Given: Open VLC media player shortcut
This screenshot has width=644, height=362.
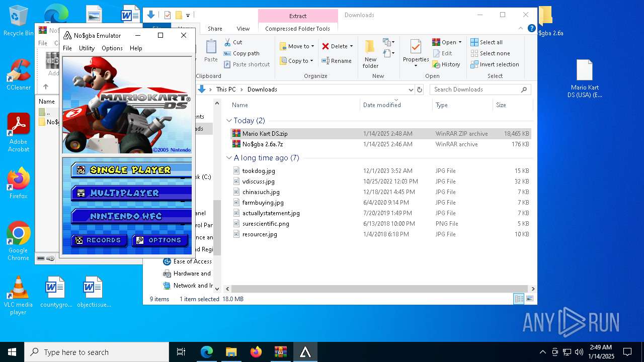Looking at the screenshot, I should [19, 296].
